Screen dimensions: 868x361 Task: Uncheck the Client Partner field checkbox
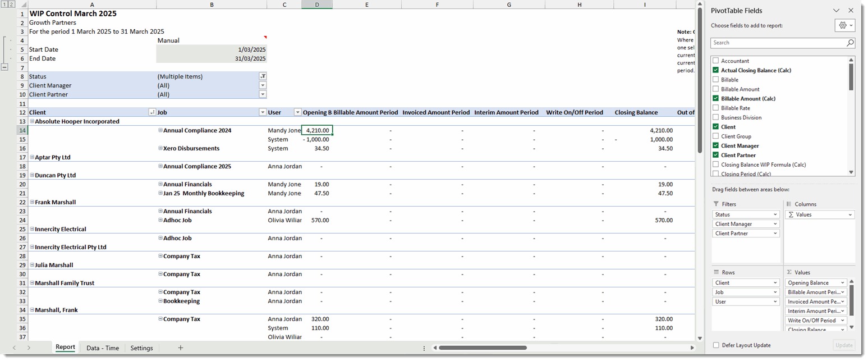coord(715,155)
